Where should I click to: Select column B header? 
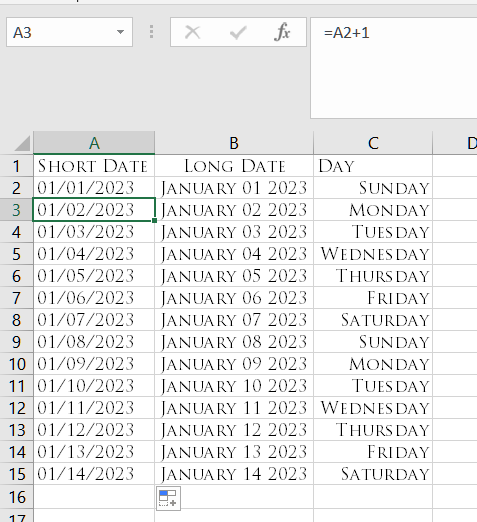pos(234,143)
